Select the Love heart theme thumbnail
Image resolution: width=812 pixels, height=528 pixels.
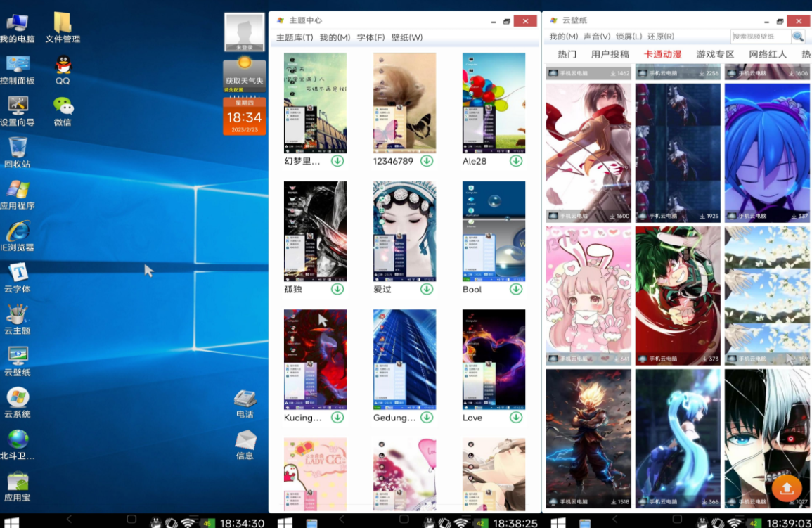494,360
